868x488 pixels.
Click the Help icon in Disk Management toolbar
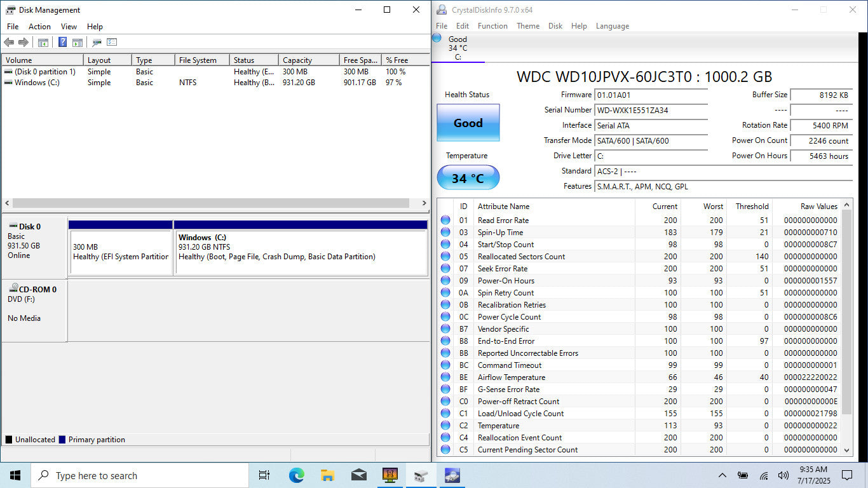(x=62, y=43)
